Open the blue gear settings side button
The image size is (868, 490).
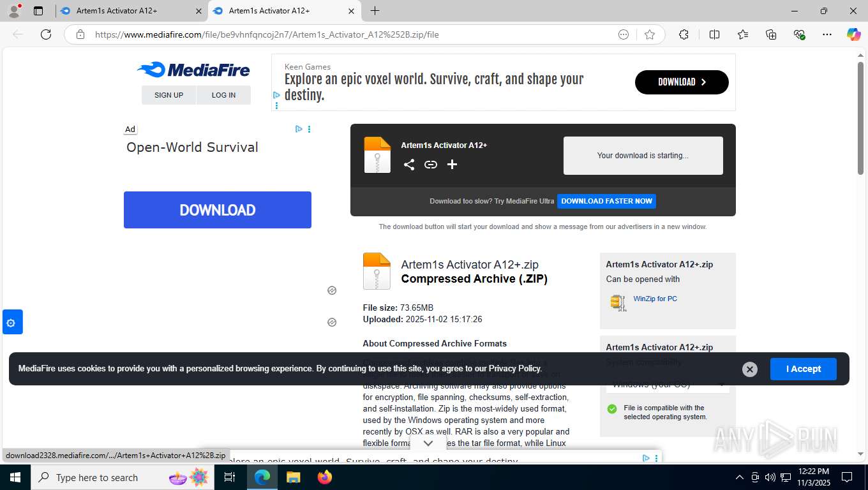(12, 322)
